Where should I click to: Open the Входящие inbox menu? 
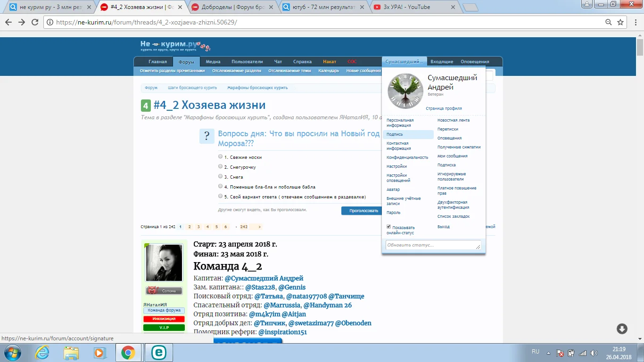point(442,62)
